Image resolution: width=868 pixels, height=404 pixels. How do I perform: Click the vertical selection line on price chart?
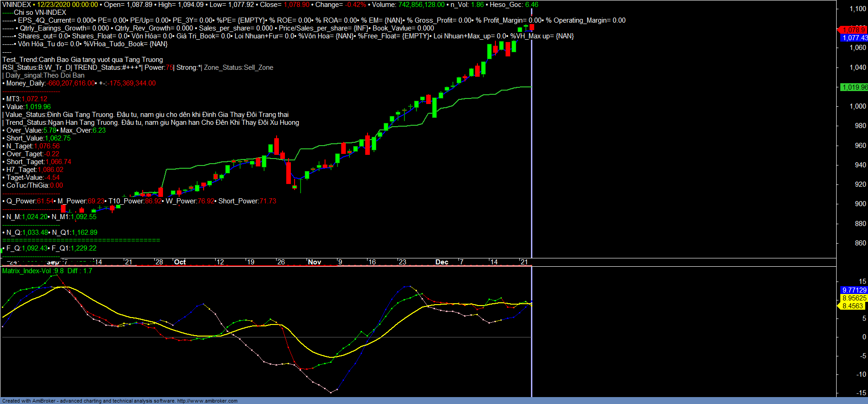531,139
